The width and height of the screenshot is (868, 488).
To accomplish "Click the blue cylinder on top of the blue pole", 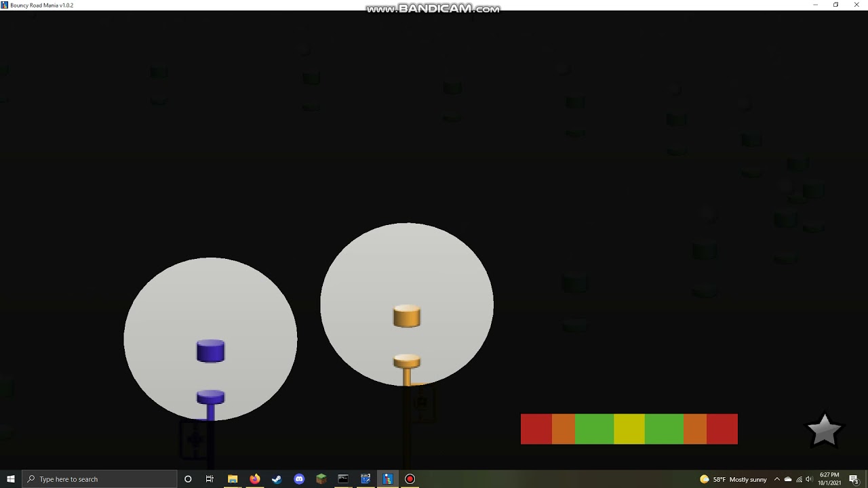I will coord(210,396).
